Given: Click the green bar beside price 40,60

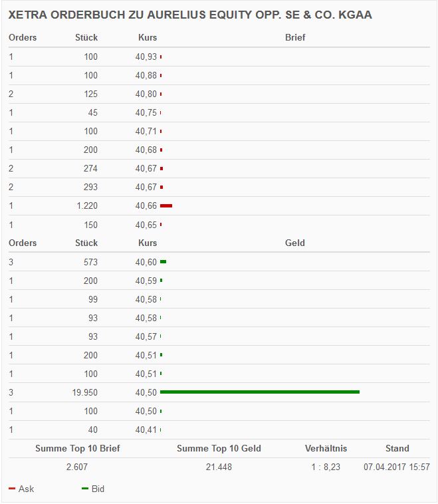Looking at the screenshot, I should tap(163, 262).
